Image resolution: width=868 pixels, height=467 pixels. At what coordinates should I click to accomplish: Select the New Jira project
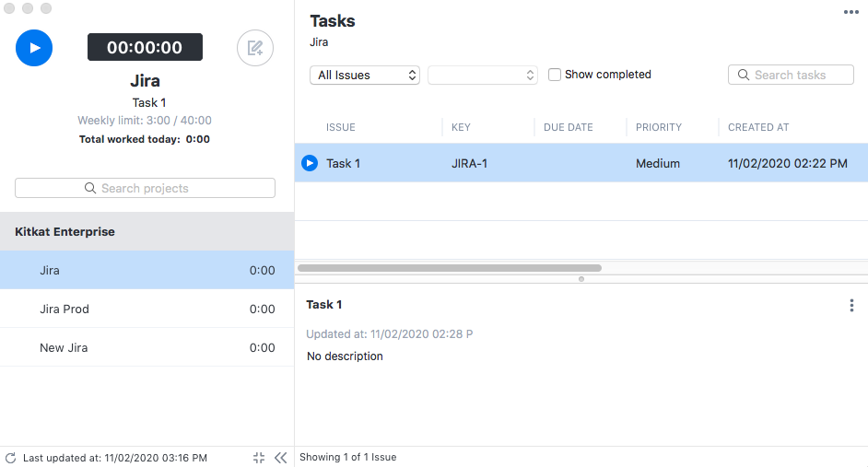tap(147, 347)
